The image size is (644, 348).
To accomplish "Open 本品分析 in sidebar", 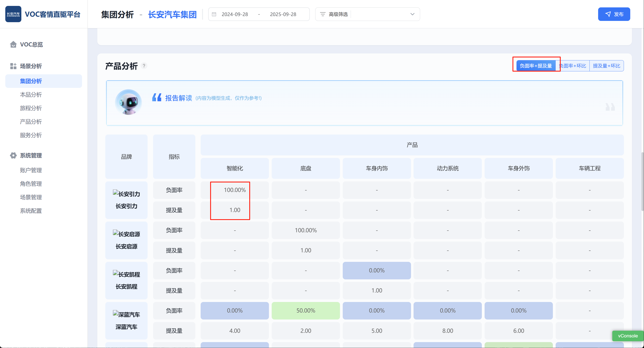I will [x=31, y=95].
